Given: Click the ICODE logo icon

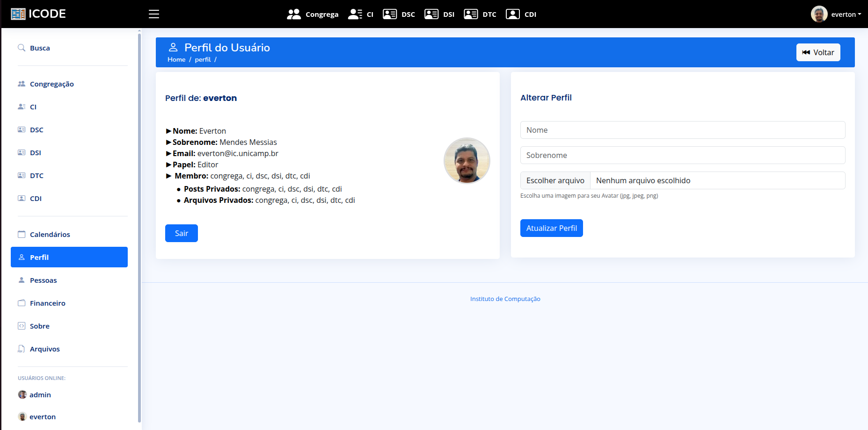Looking at the screenshot, I should click(x=18, y=14).
